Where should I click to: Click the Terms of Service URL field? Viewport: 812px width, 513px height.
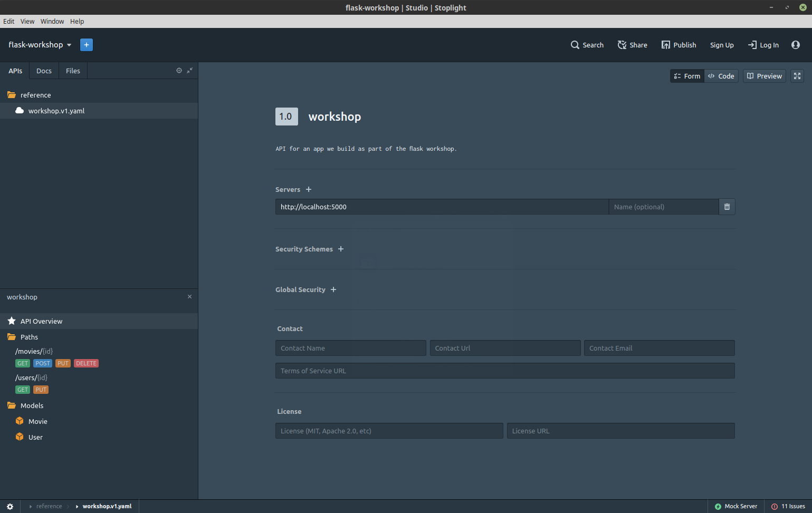[x=505, y=371]
